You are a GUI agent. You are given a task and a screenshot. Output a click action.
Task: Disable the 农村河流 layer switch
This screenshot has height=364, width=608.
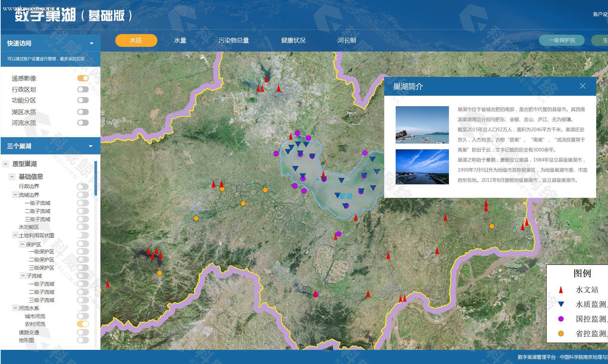(x=83, y=324)
